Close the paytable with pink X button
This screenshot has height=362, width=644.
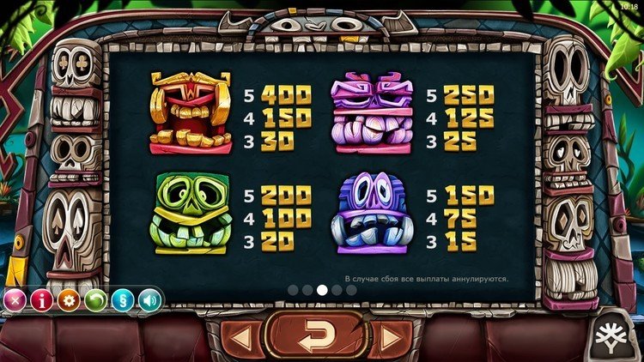coord(15,301)
